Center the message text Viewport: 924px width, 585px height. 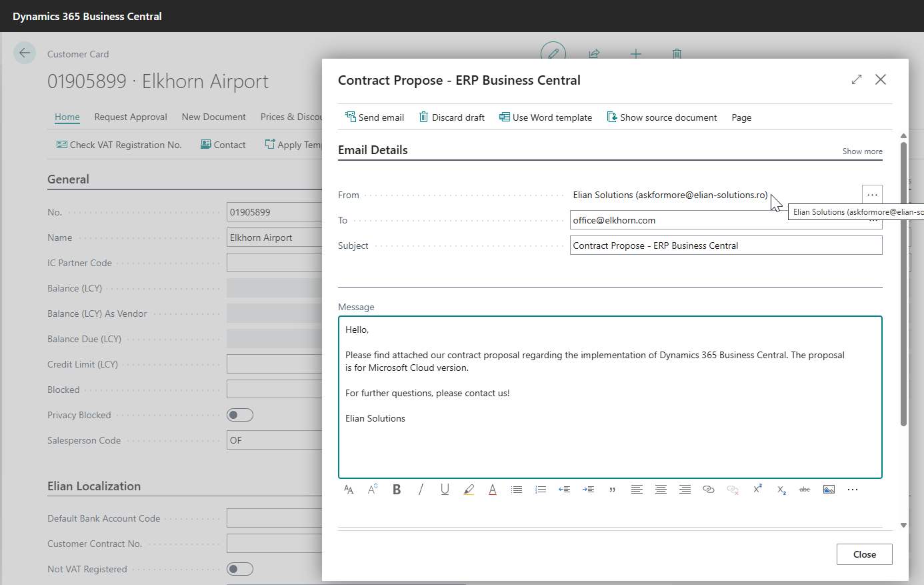(661, 490)
